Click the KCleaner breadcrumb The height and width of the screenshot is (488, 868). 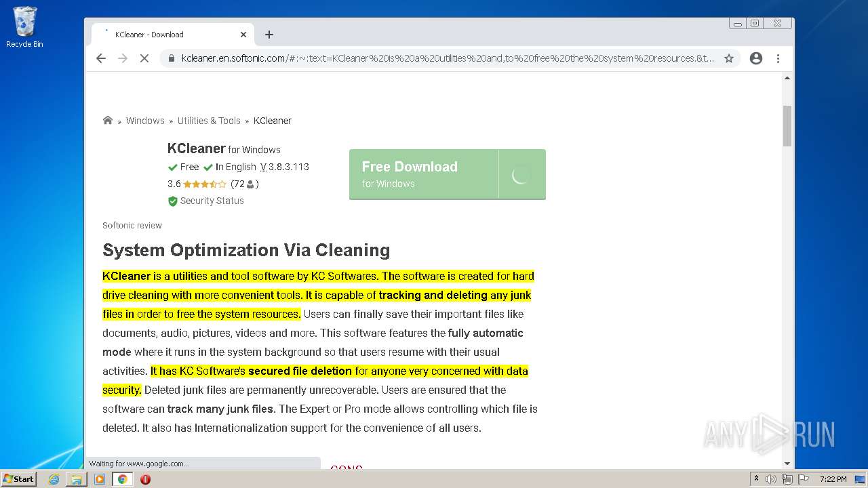273,121
